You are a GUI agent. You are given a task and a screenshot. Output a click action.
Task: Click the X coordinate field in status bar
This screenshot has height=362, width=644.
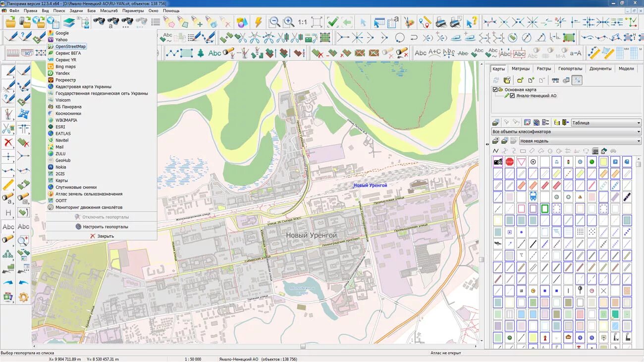point(64,359)
